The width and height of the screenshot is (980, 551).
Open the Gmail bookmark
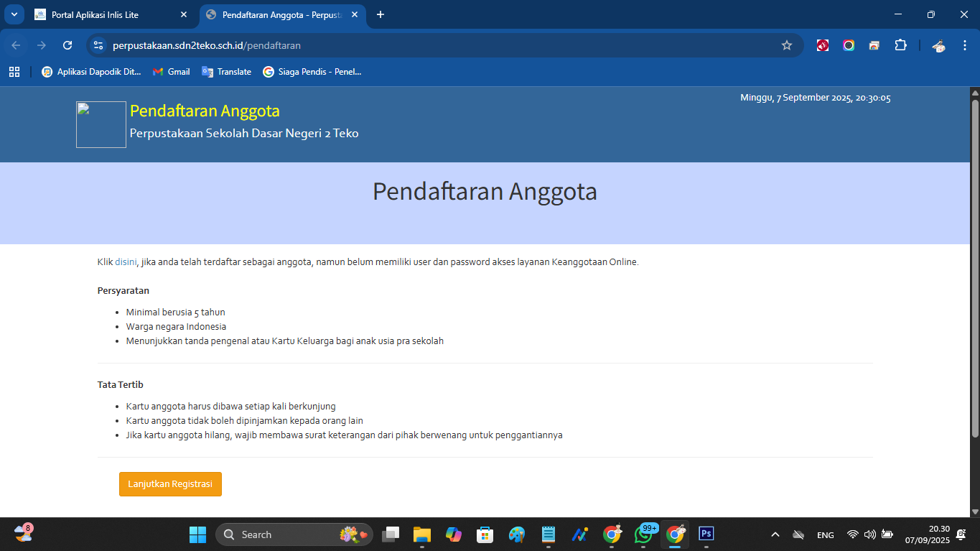tap(172, 72)
